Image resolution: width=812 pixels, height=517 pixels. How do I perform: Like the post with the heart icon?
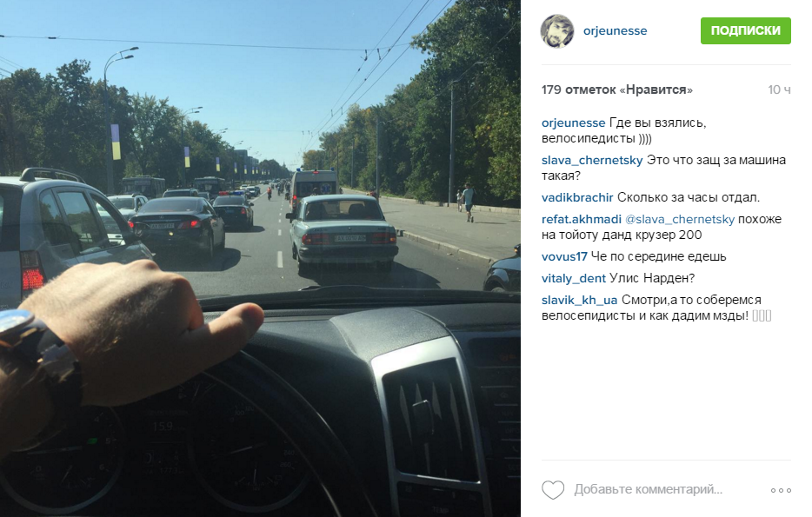click(x=553, y=489)
